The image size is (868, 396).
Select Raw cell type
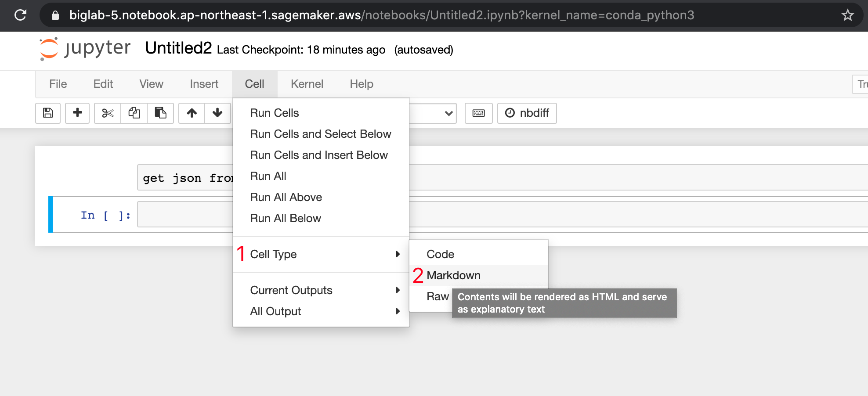[x=438, y=296]
